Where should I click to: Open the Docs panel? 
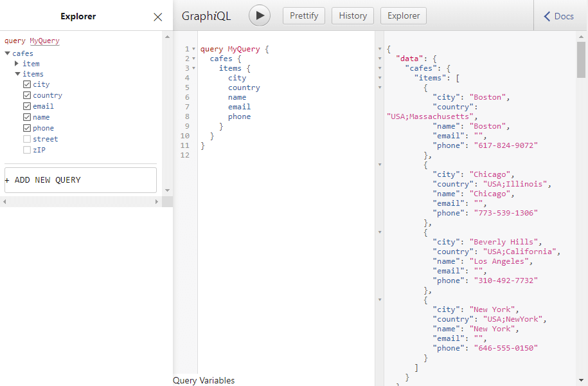[558, 16]
